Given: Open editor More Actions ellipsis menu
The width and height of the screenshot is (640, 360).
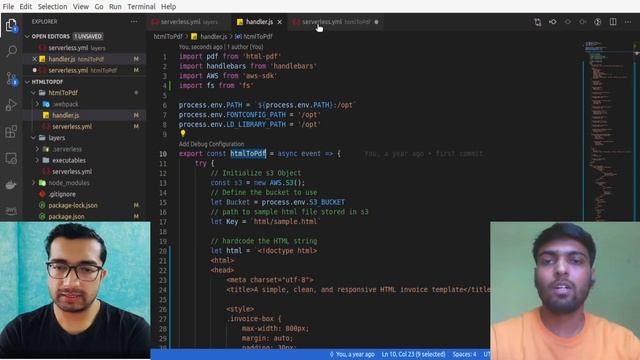Looking at the screenshot, I should [628, 22].
